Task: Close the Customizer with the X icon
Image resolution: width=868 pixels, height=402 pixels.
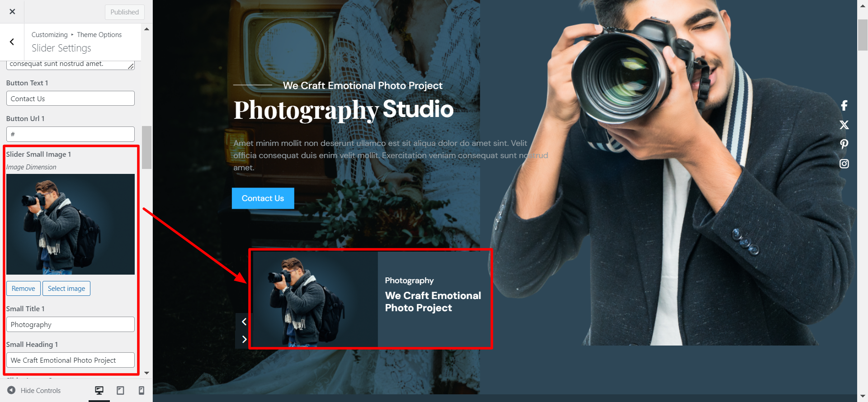Action: (12, 12)
